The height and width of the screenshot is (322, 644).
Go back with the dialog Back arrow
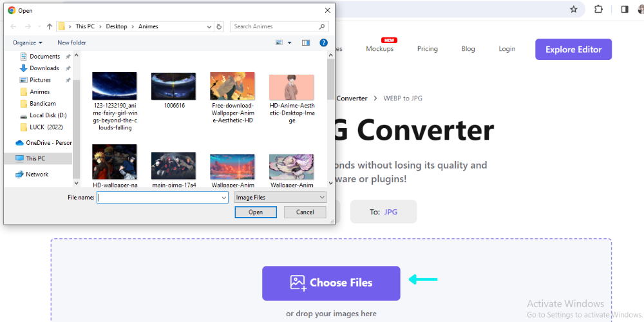tap(13, 26)
